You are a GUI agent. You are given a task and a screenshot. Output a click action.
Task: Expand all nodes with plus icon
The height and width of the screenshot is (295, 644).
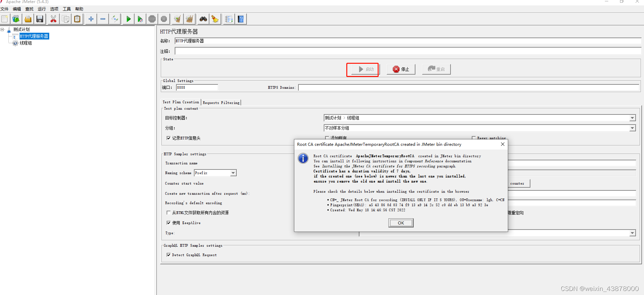point(91,19)
